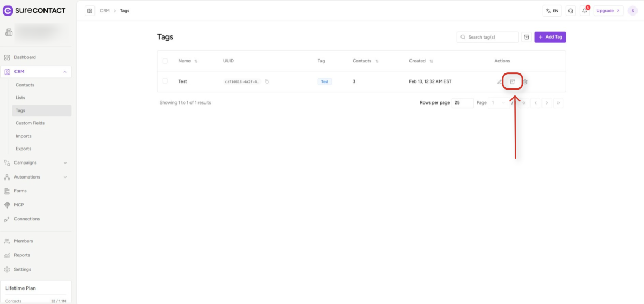This screenshot has height=304, width=644.
Task: Edit the Test tag with the pencil icon
Action: click(500, 81)
